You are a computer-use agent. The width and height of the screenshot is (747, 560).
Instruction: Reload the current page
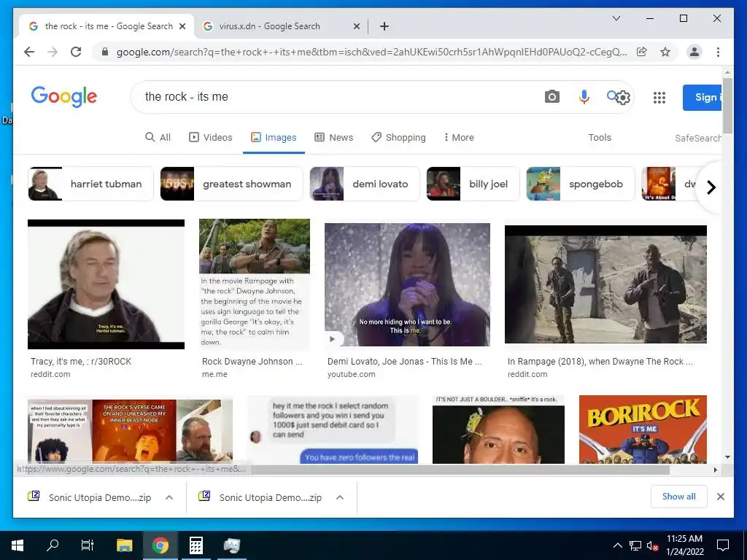point(76,52)
